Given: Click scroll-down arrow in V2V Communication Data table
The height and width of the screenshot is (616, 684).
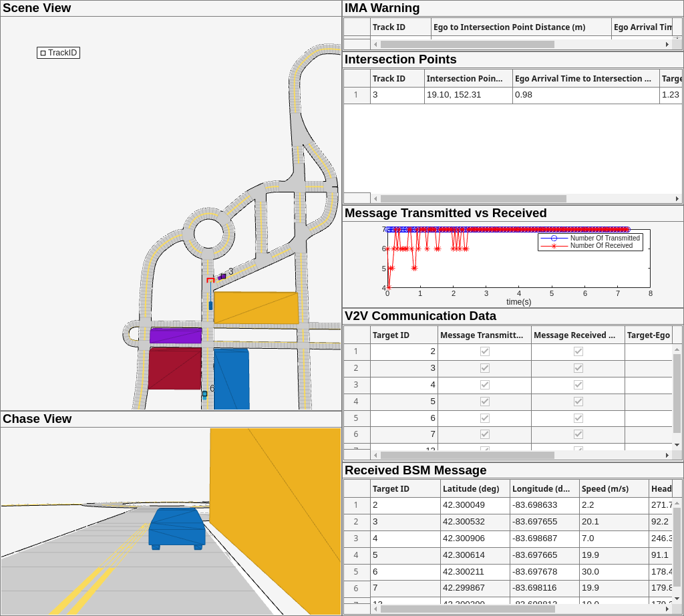Looking at the screenshot, I should (677, 445).
